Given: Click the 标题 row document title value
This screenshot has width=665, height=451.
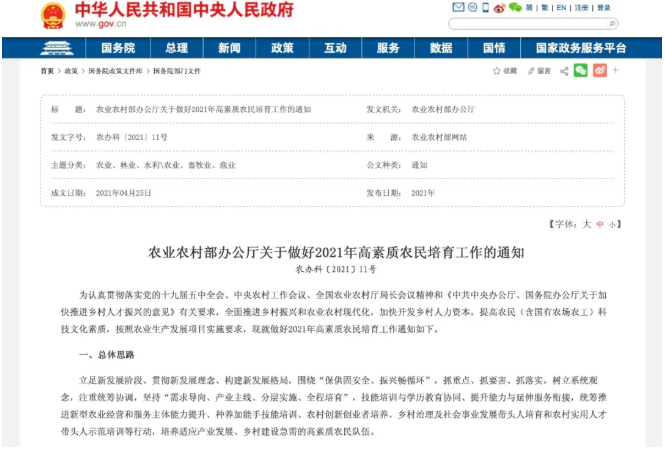Looking at the screenshot, I should (x=204, y=109).
